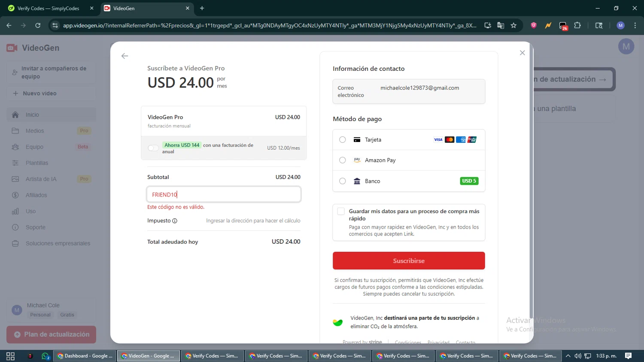
Task: Reload the page
Action: 38,25
